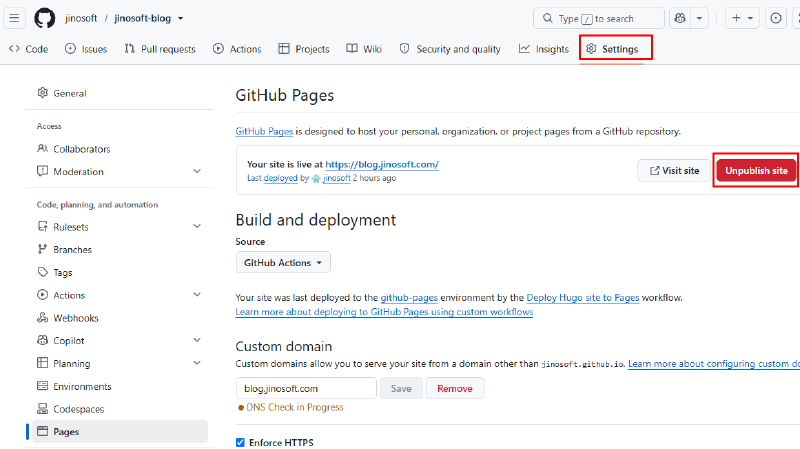Click the Branches git icon in sidebar
This screenshot has height=449, width=800.
coord(42,249)
